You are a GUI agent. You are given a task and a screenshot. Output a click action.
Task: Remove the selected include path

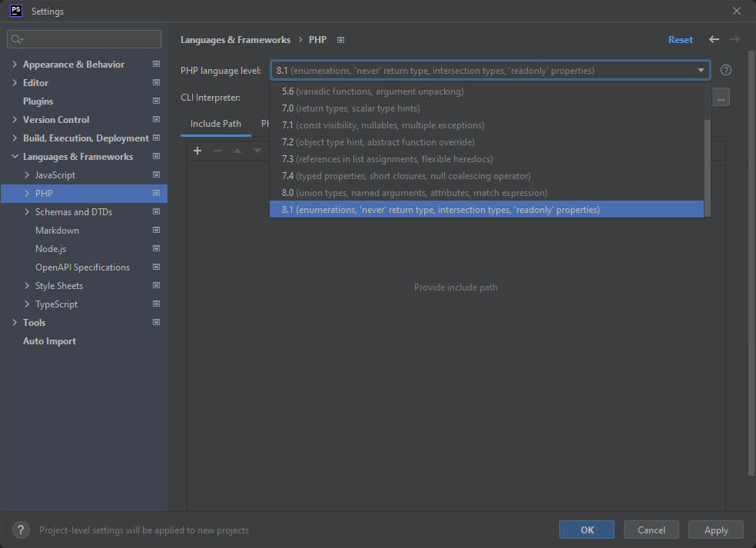[217, 151]
